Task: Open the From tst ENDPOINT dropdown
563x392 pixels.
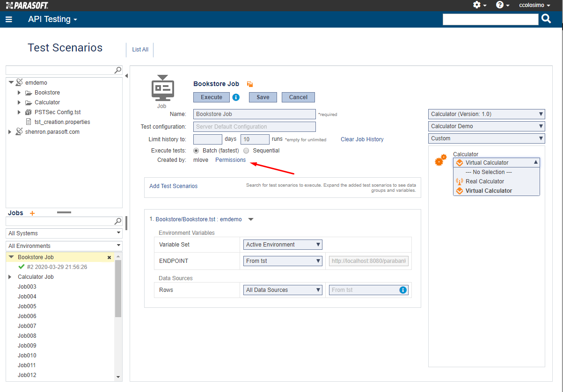Action: pyautogui.click(x=283, y=261)
